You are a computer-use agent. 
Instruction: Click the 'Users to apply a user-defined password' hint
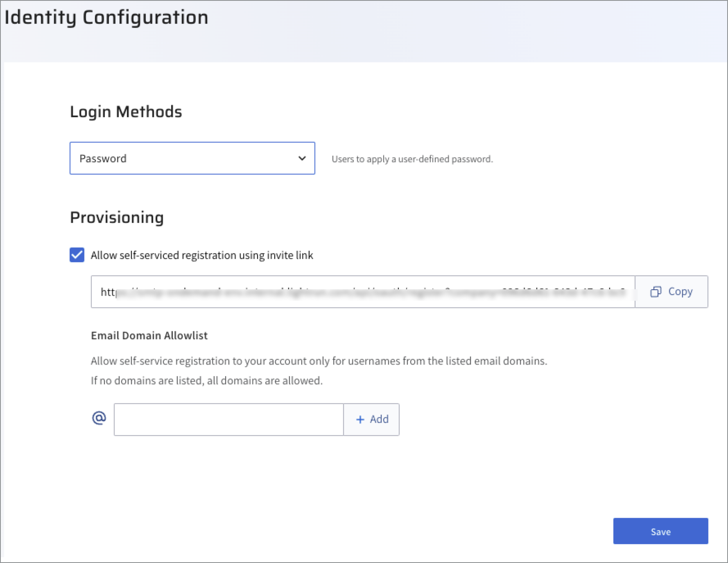412,159
